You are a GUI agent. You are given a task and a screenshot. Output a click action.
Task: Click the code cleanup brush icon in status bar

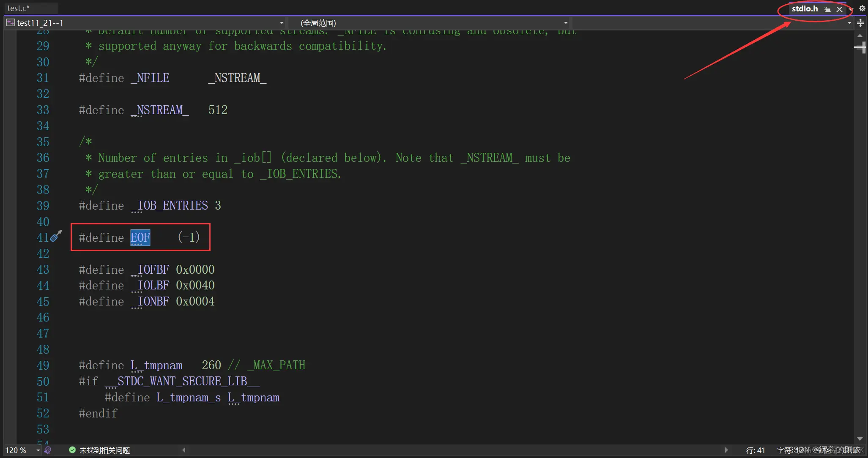(x=48, y=450)
